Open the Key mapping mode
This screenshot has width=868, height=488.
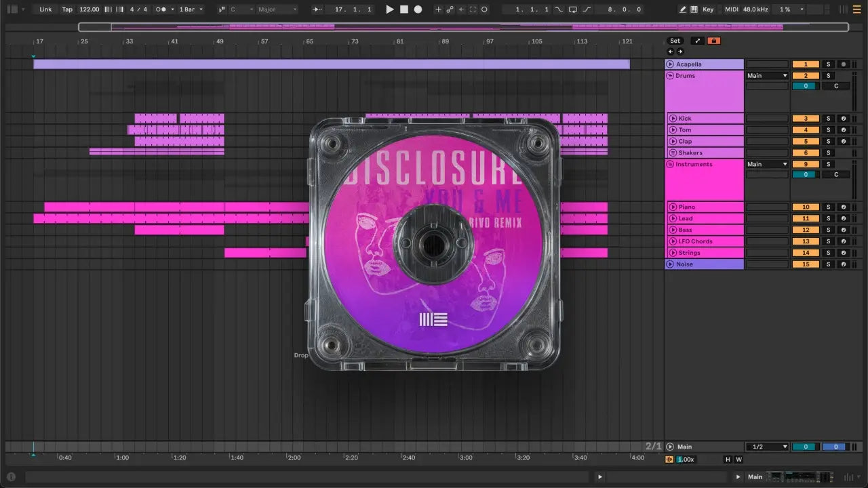pyautogui.click(x=708, y=9)
